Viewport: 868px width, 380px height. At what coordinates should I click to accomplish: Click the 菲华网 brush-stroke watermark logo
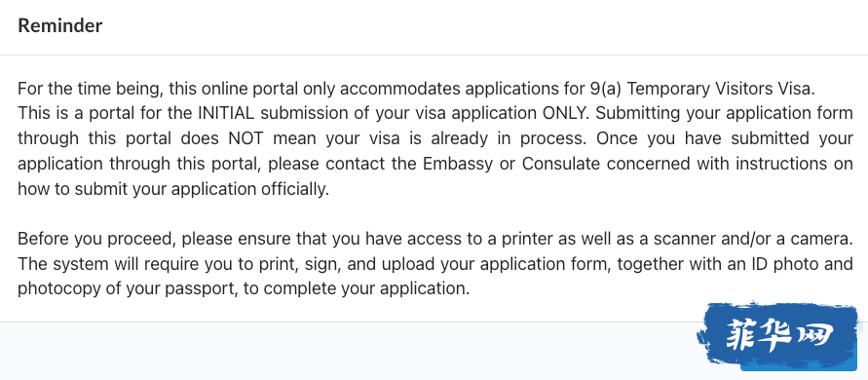point(778,334)
